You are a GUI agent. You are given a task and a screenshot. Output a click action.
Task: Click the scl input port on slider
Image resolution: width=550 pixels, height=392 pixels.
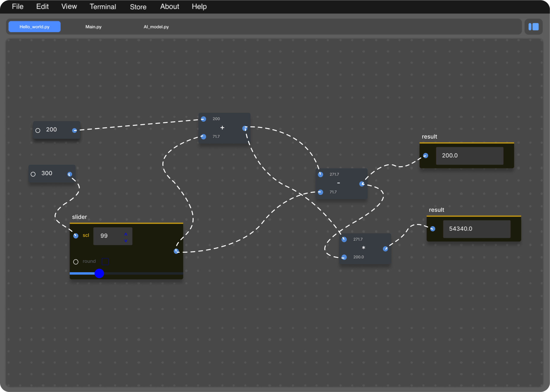click(x=76, y=236)
